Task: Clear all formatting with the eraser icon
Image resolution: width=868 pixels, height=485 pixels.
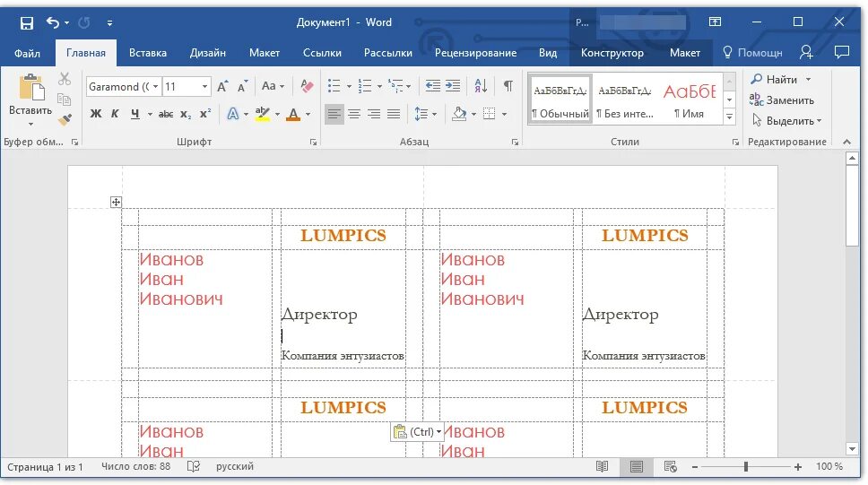Action: (307, 86)
